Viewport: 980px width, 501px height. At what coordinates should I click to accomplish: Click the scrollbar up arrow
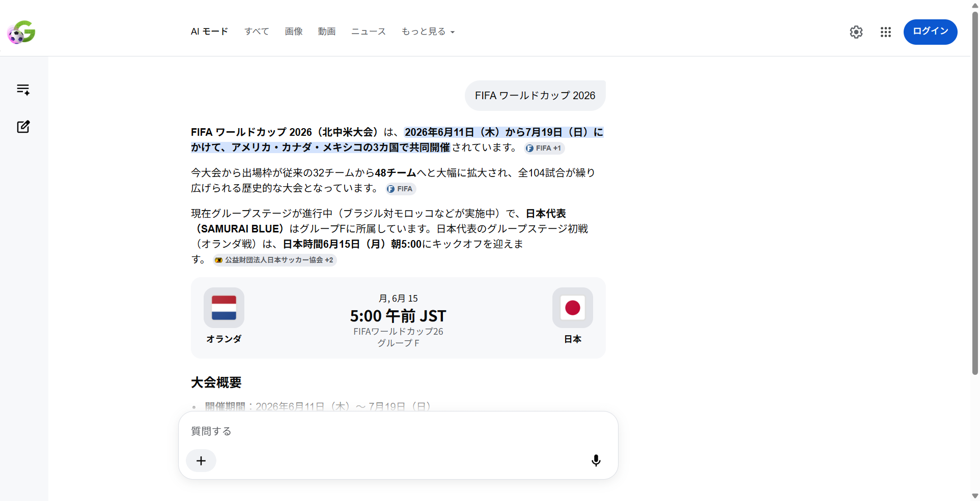[975, 5]
